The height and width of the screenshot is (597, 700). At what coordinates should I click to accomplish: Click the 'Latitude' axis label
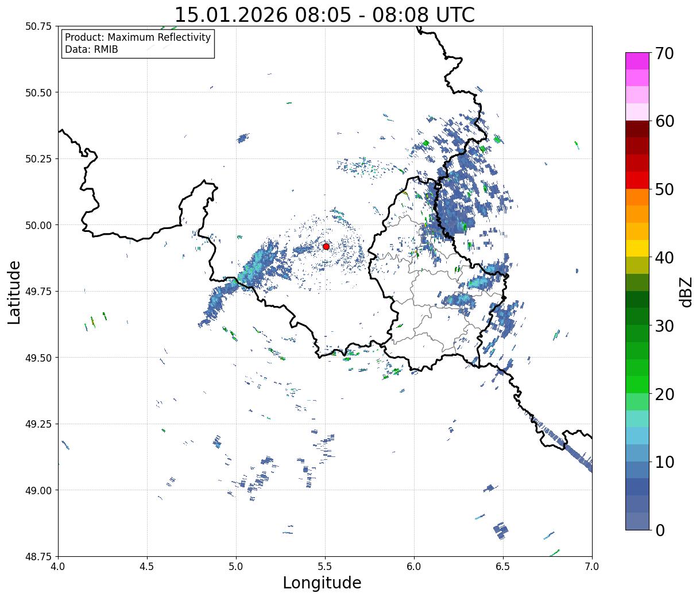pyautogui.click(x=14, y=292)
